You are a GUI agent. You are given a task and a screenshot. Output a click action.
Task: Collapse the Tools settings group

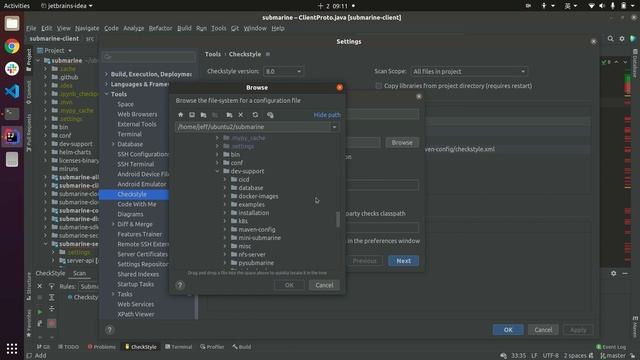[107, 94]
